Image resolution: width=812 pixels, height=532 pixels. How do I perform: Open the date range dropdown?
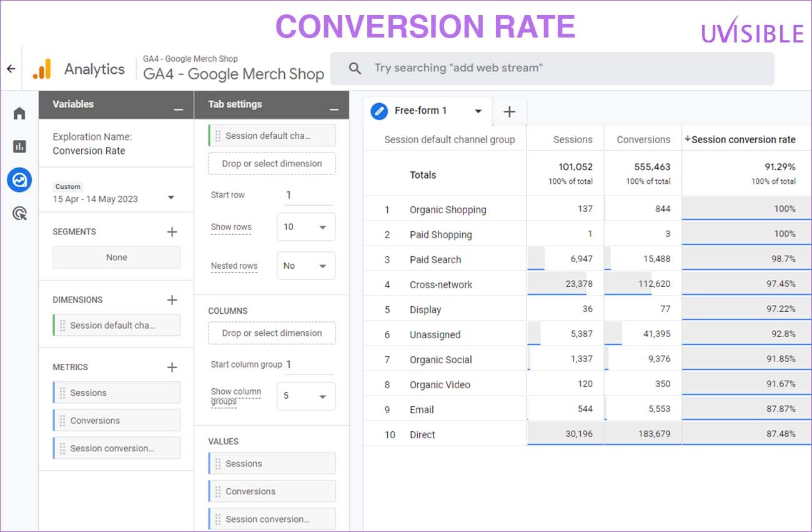pos(171,198)
